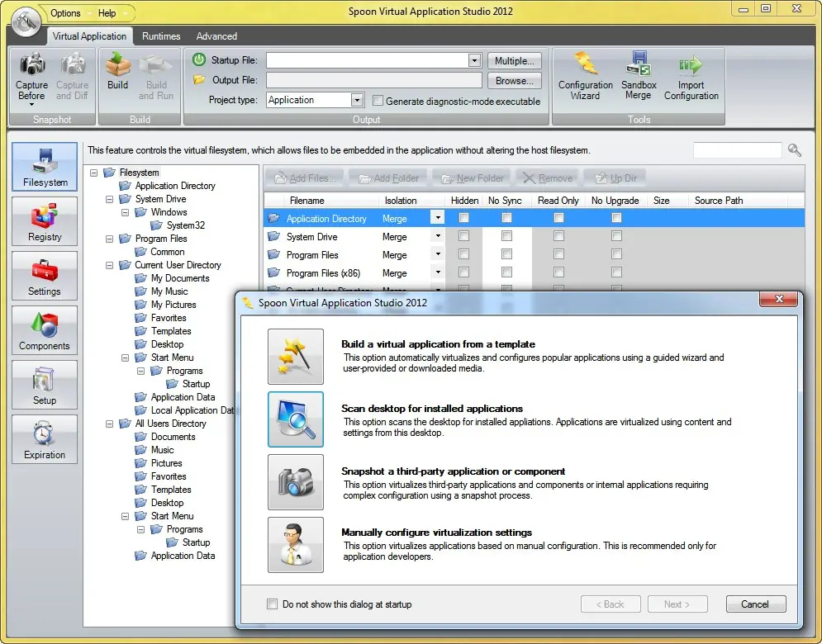This screenshot has width=822, height=644.
Task: Choose the snapshot camera icon in dialog
Action: click(x=296, y=482)
